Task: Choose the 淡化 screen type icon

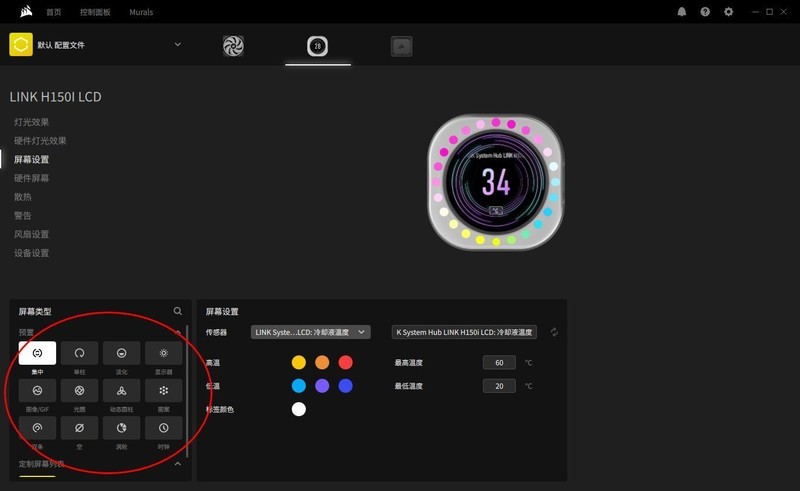Action: point(121,353)
